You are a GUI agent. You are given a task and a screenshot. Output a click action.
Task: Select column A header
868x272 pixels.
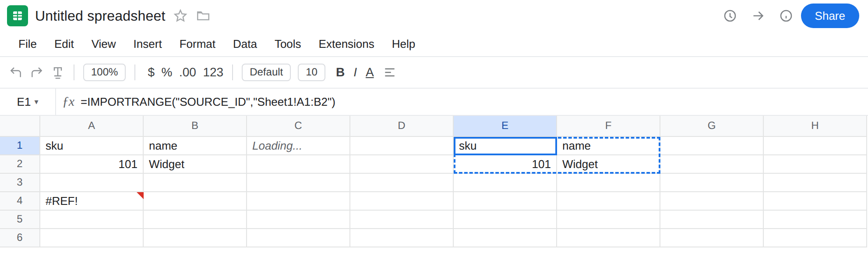92,126
